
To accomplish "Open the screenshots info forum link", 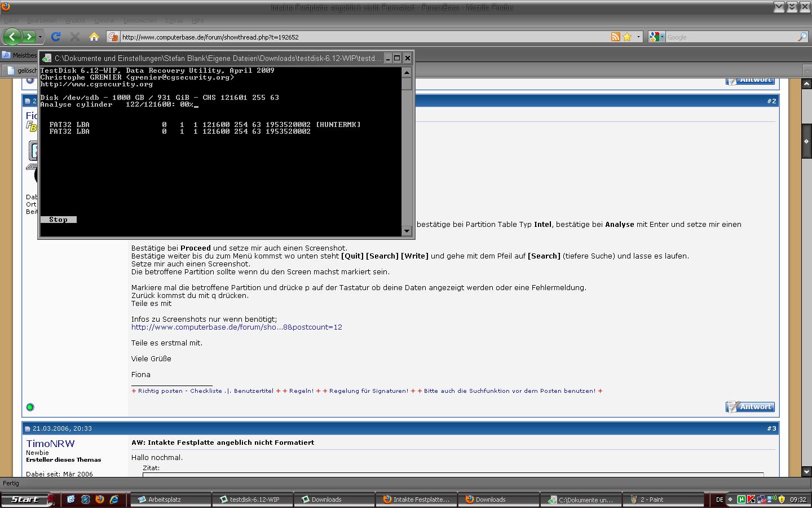I will point(237,327).
